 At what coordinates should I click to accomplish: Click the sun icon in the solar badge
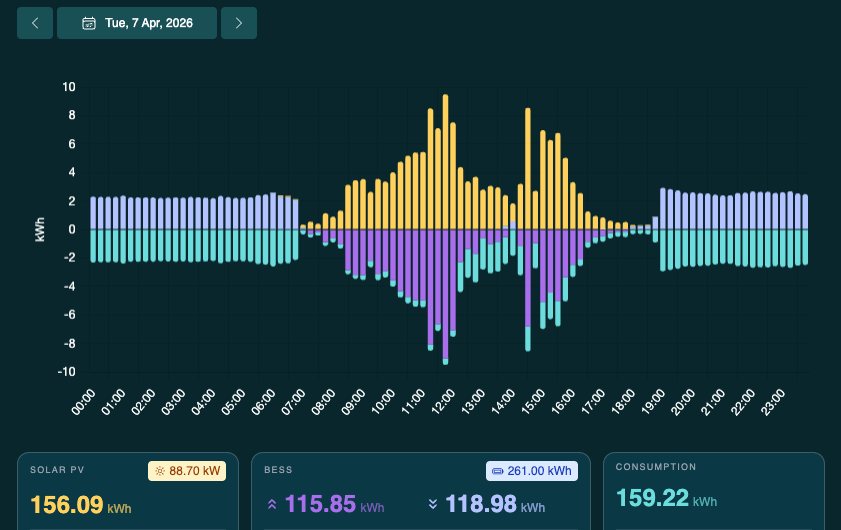click(160, 471)
